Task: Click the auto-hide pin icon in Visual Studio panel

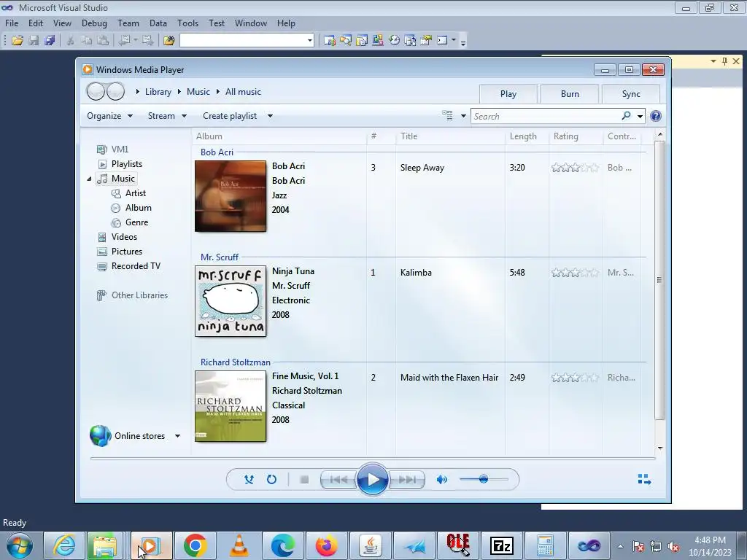Action: pos(724,61)
